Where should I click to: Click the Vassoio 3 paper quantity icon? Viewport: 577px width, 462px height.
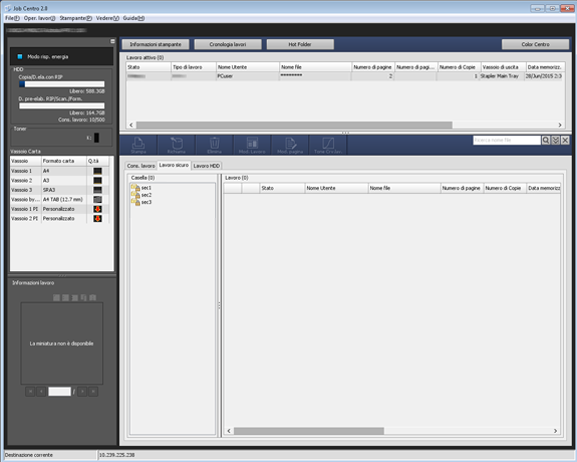98,190
